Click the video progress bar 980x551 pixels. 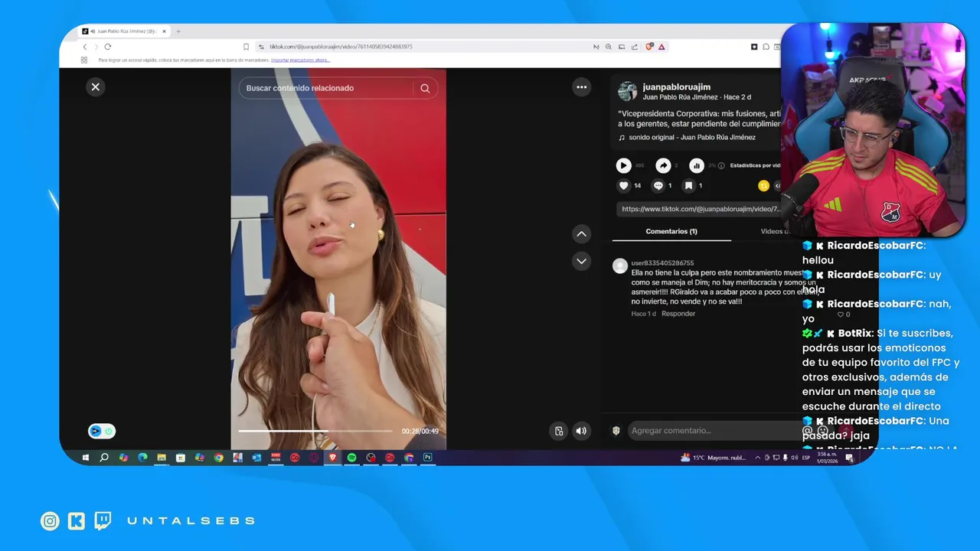[315, 431]
